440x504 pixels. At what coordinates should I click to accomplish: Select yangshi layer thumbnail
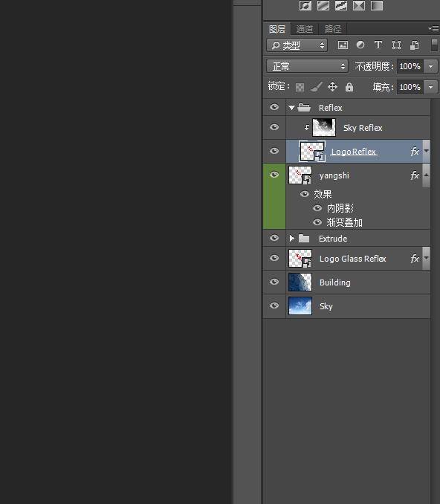[x=300, y=175]
